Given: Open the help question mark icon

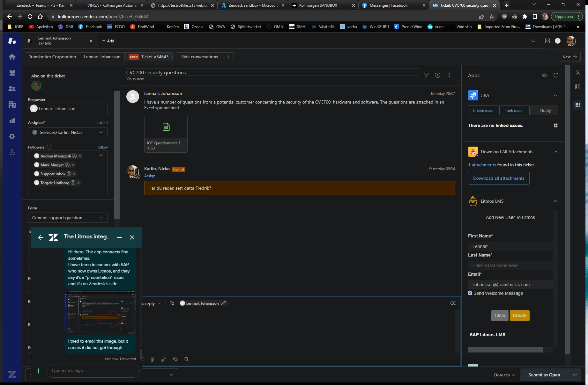Looking at the screenshot, I should click(558, 41).
